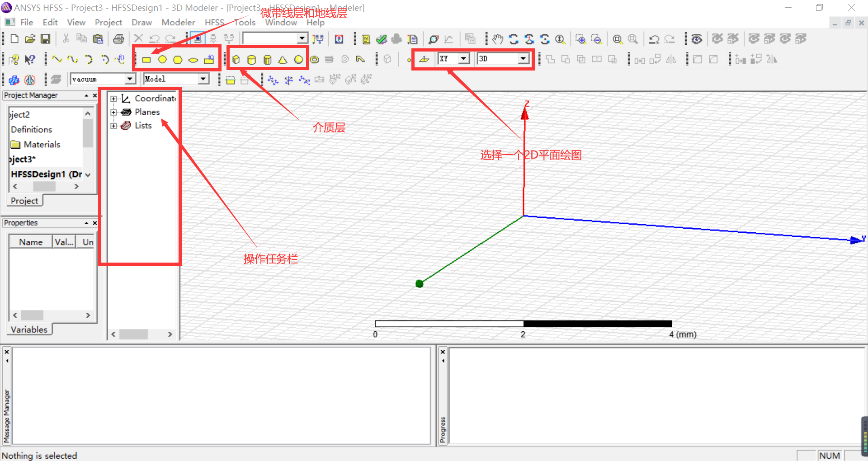This screenshot has width=868, height=461.
Task: Open the 3D movement mode dropdown
Action: click(524, 59)
